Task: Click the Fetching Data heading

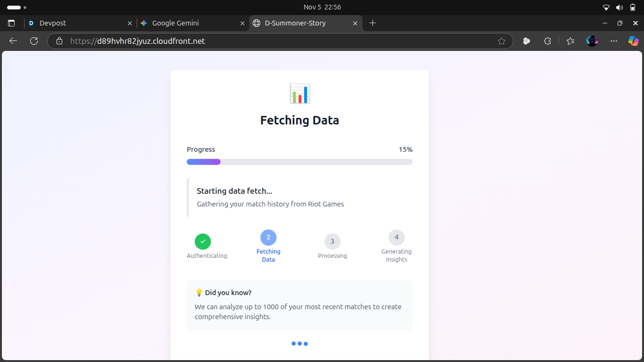Action: point(300,120)
